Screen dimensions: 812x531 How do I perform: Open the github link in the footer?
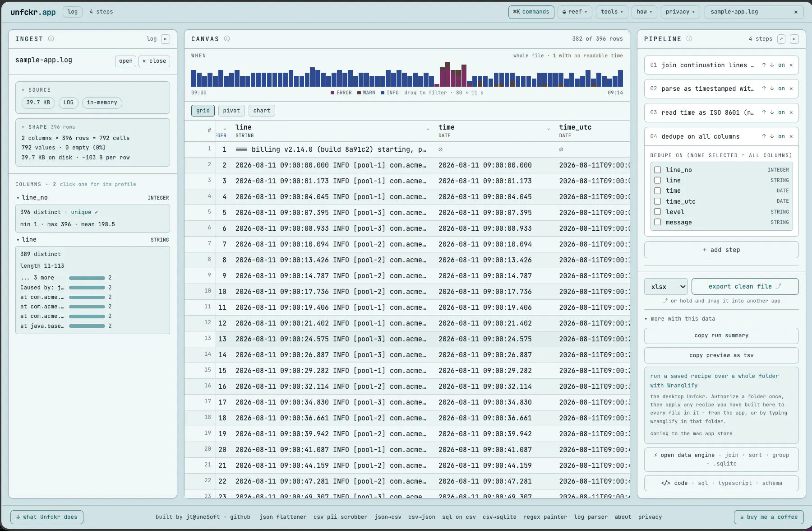coord(240,517)
